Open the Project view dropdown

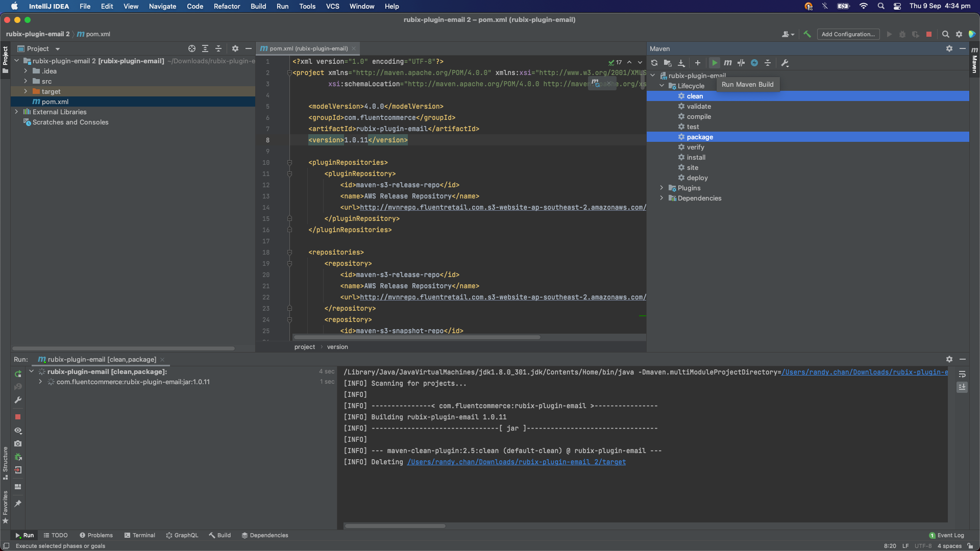(x=58, y=49)
